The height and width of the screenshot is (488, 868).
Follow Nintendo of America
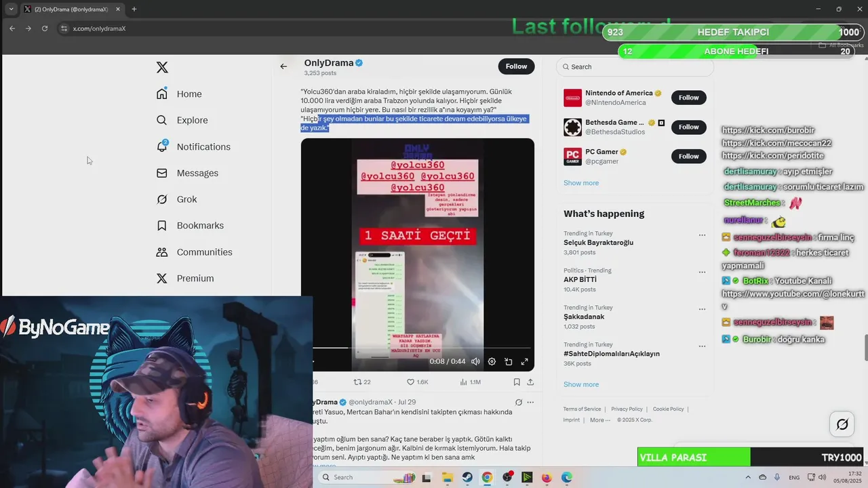click(x=688, y=98)
